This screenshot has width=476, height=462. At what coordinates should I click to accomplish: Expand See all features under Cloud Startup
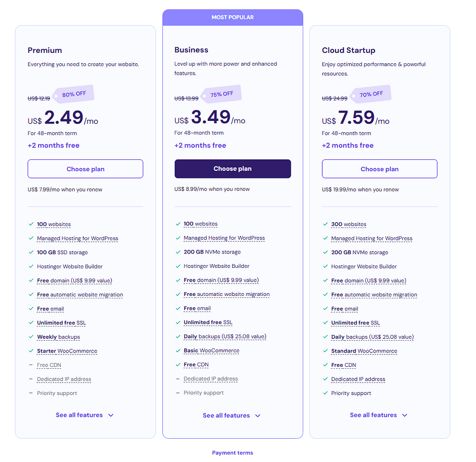(x=378, y=415)
